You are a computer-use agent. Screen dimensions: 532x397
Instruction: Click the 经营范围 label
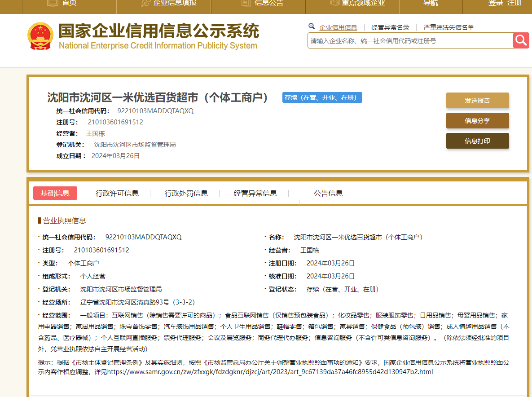pyautogui.click(x=56, y=315)
